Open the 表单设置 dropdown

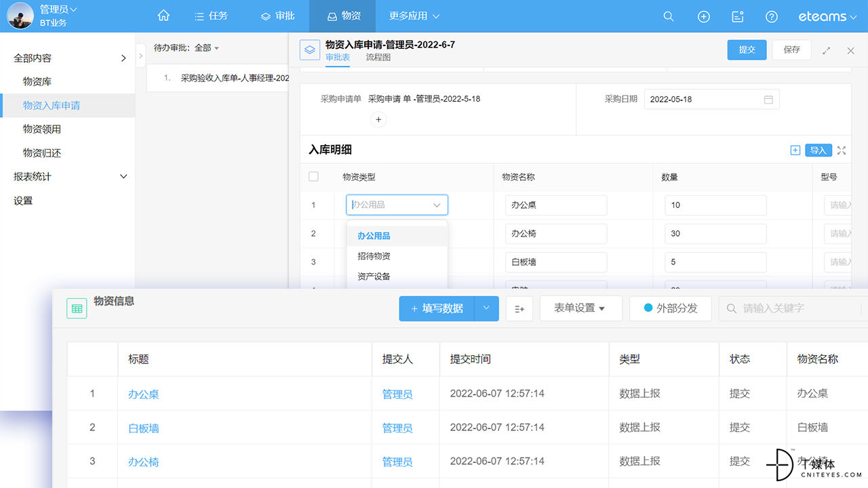[x=580, y=308]
